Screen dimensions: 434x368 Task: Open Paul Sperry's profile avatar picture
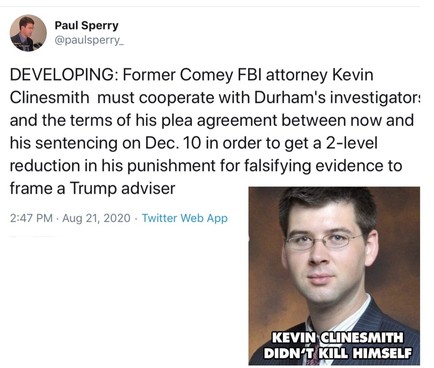(28, 33)
